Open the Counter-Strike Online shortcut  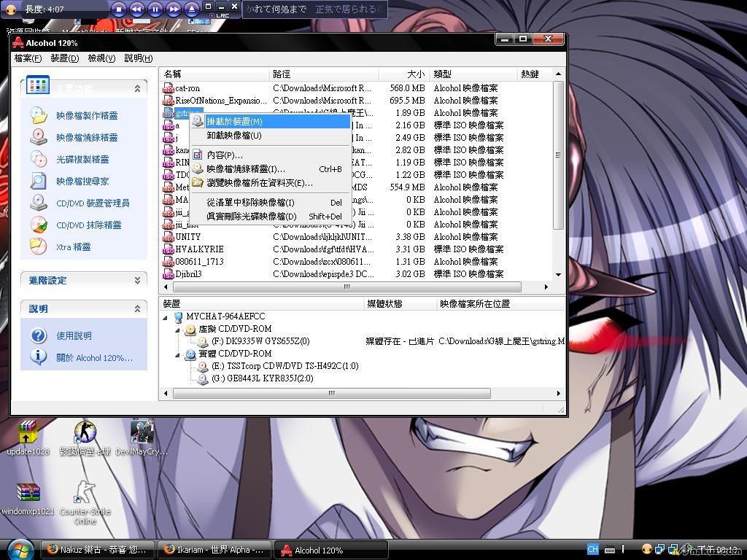(85, 503)
